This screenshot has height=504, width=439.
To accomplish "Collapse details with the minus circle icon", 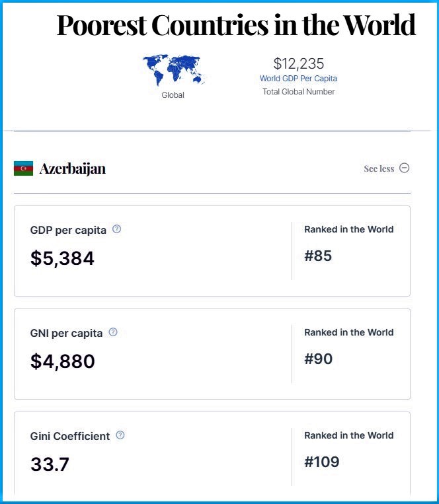I will click(x=404, y=168).
